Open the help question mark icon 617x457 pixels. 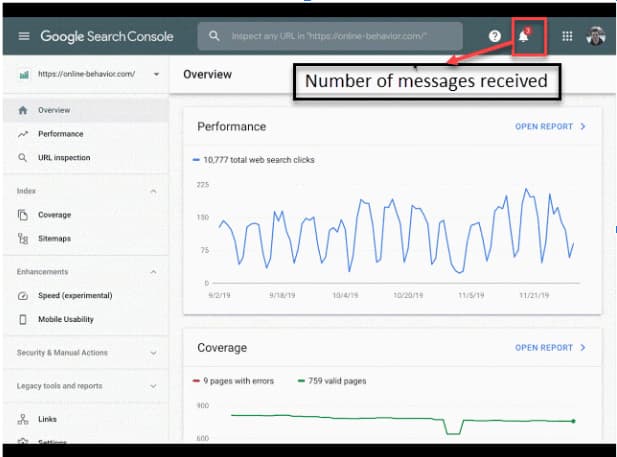coord(495,36)
